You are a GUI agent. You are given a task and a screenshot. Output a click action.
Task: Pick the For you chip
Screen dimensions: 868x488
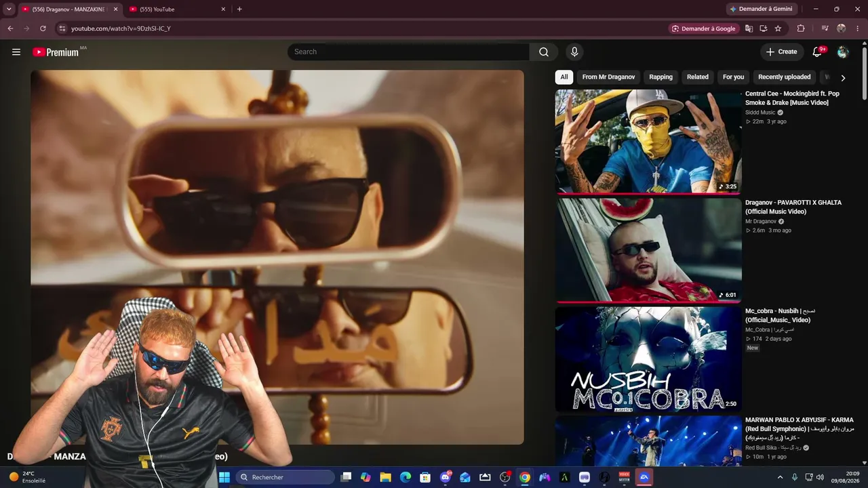tap(733, 77)
